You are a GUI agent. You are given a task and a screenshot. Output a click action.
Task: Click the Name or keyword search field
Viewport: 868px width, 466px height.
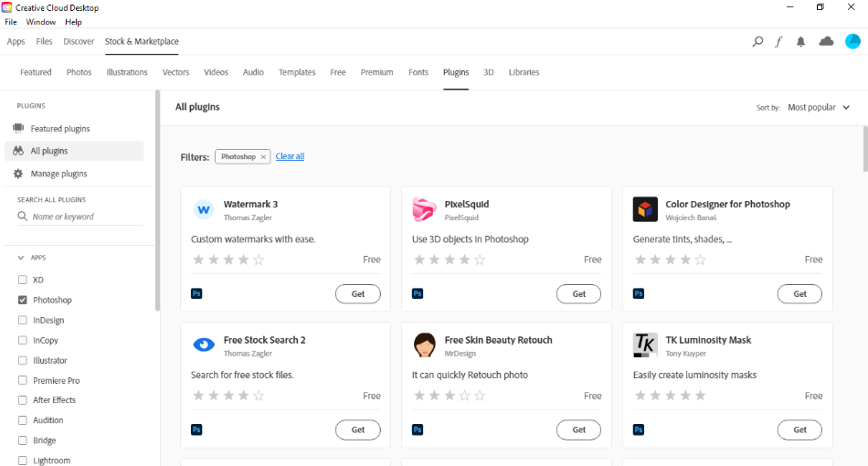[x=80, y=217]
